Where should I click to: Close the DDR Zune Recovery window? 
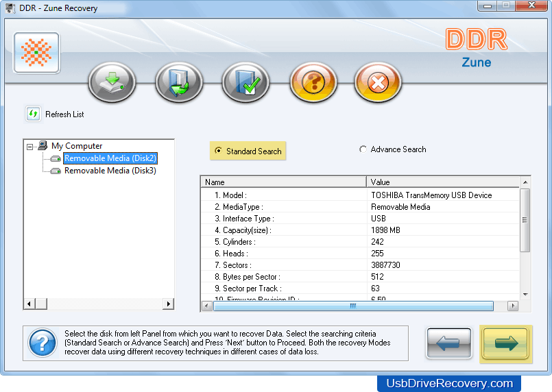(531, 5)
